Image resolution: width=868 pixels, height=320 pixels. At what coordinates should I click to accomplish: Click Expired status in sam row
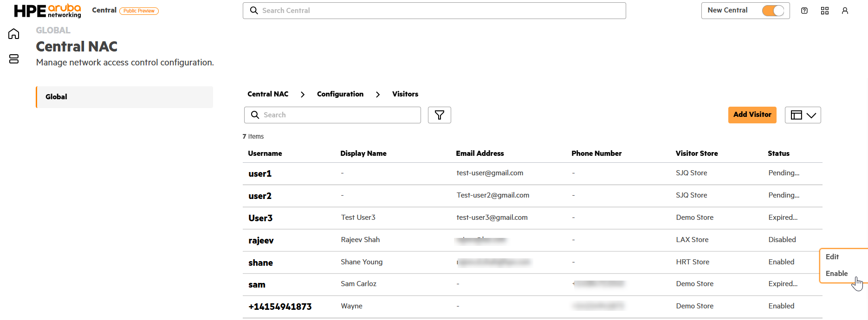pyautogui.click(x=783, y=284)
